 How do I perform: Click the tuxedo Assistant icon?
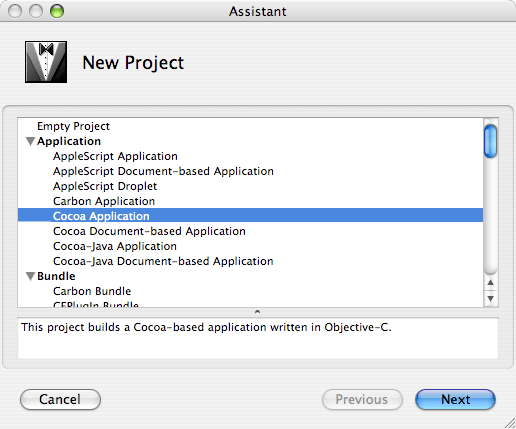(x=46, y=62)
